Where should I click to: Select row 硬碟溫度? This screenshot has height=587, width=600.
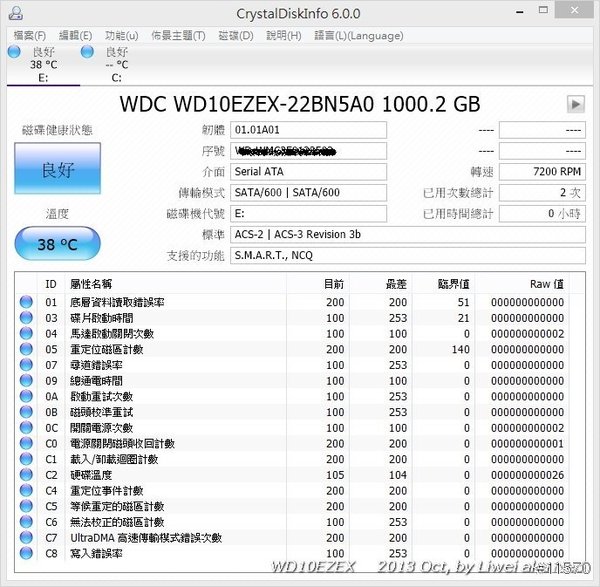pos(293,475)
